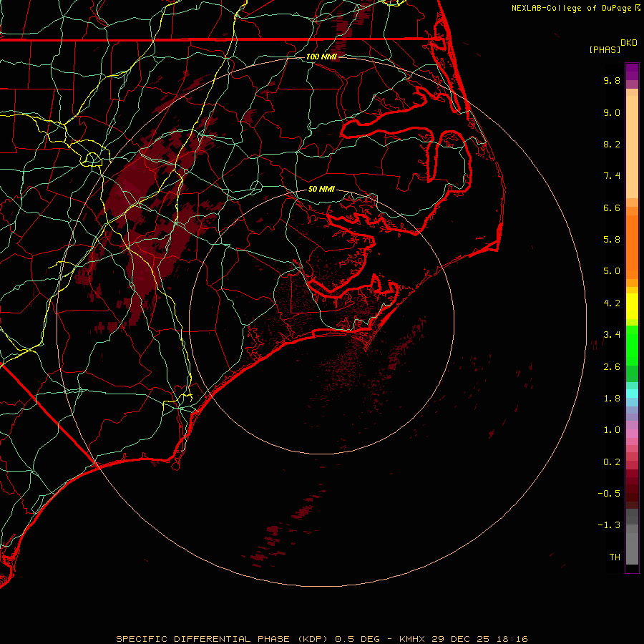The height and width of the screenshot is (644, 644).
Task: Click the 8.2 scale value
Action: pyautogui.click(x=612, y=144)
